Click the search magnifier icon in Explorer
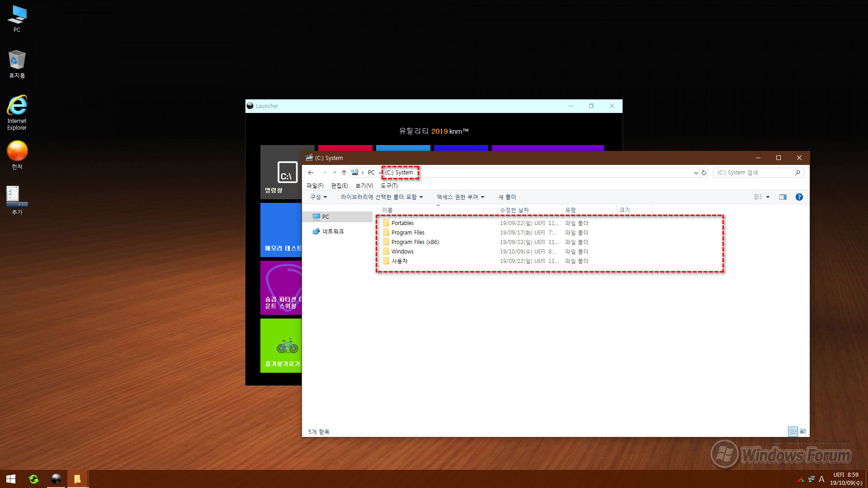This screenshot has width=868, height=488. [797, 173]
